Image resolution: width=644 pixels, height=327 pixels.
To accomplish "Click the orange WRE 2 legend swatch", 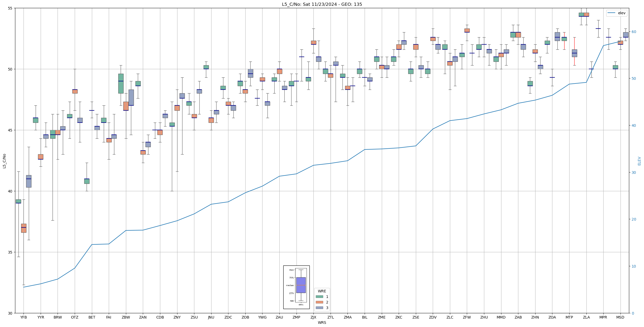I will click(319, 302).
